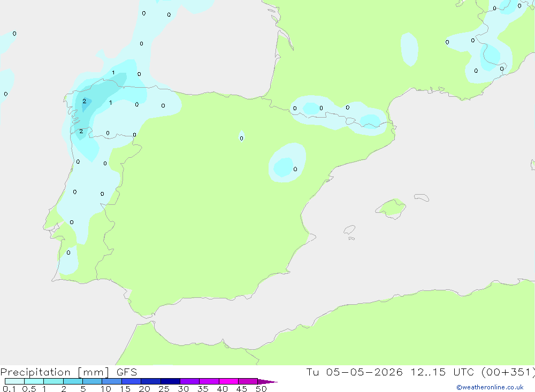535x392 pixels.
Task: Click the over-50 mm arrow tip of legend
Action: pyautogui.click(x=267, y=381)
